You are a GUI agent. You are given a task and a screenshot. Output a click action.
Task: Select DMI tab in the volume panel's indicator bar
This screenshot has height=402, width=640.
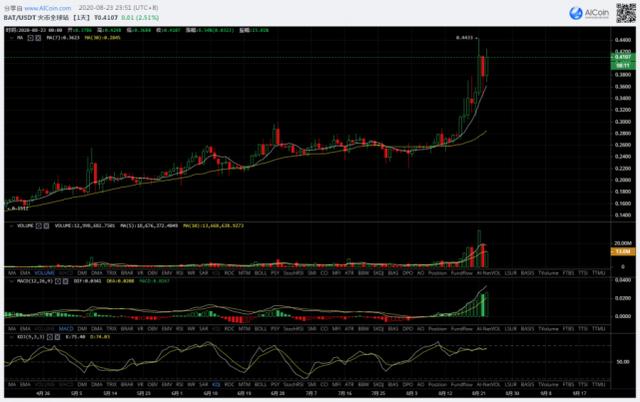82,273
